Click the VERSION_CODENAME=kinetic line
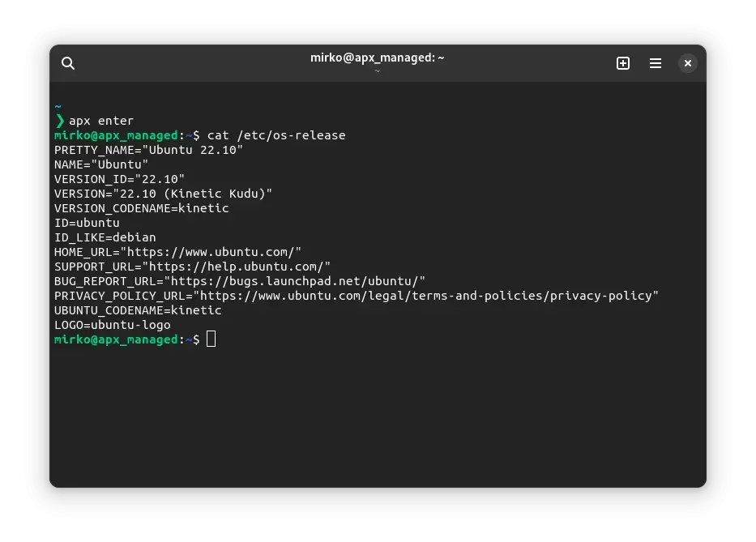Viewport: 756px width, 542px height. pyautogui.click(x=141, y=208)
